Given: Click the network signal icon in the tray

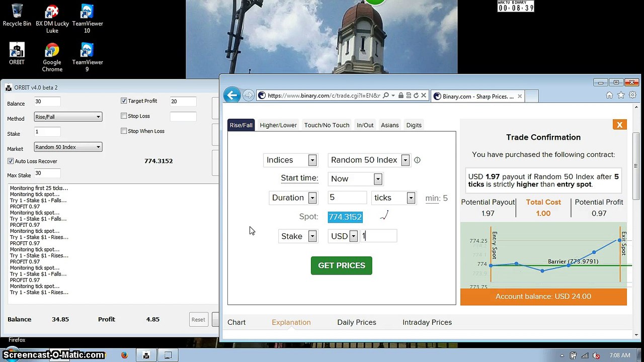Looking at the screenshot, I should tap(585, 355).
